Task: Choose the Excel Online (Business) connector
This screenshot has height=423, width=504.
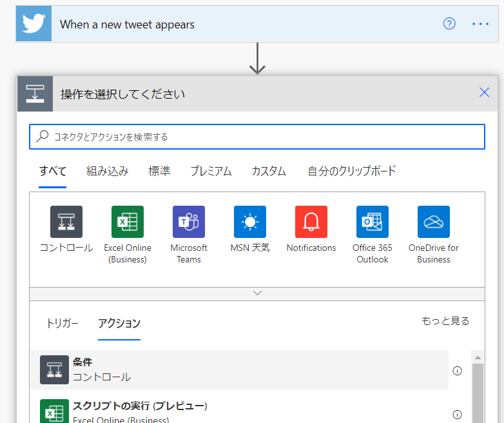Action: pyautogui.click(x=128, y=222)
